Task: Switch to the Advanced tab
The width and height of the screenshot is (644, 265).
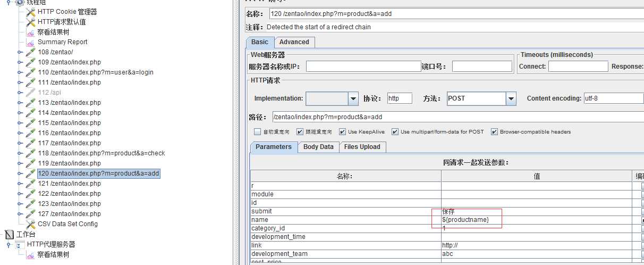Action: [x=294, y=42]
